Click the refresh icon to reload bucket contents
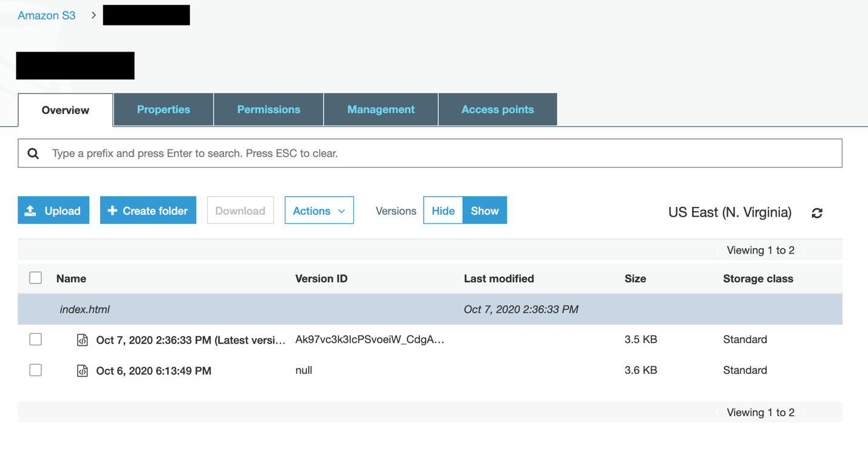 coord(817,213)
